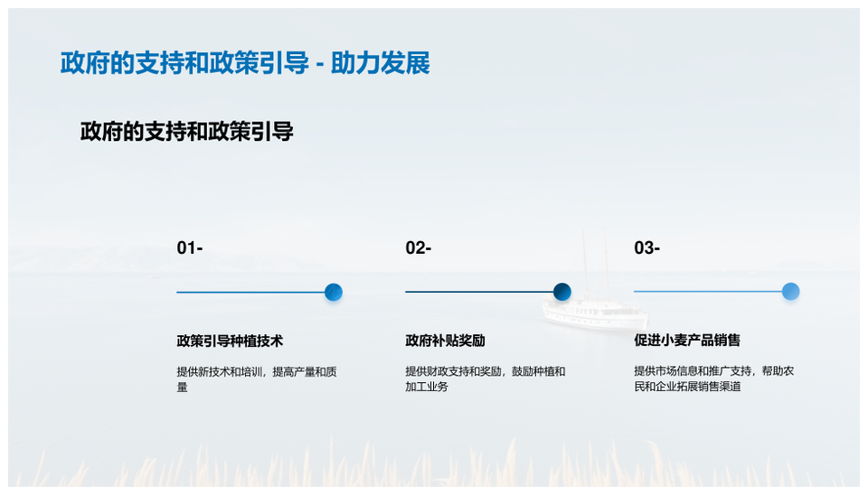The width and height of the screenshot is (868, 495).
Task: Click the "03-" step number
Action: pos(647,248)
